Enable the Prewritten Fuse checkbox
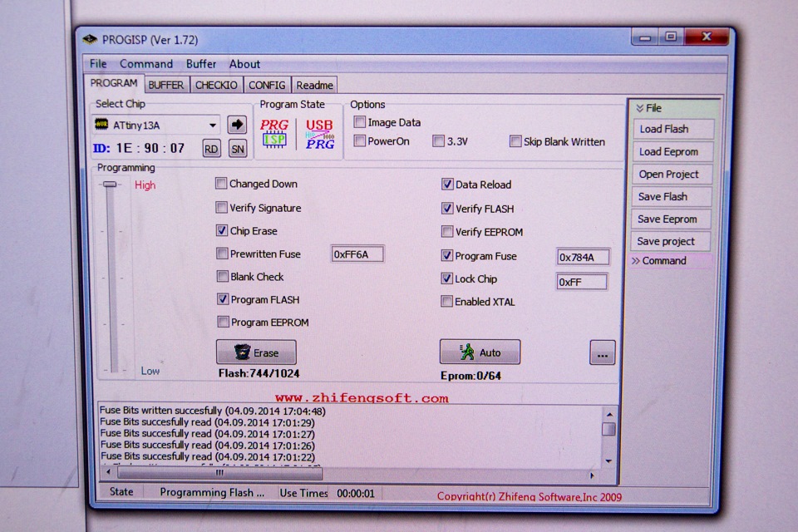798x532 pixels. pos(222,254)
